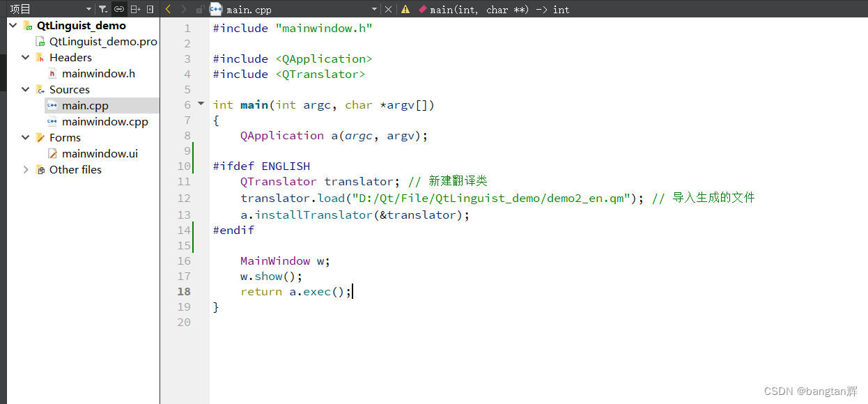Click the filter tree icon in project panel
Image resolution: width=868 pixels, height=404 pixels.
point(103,9)
